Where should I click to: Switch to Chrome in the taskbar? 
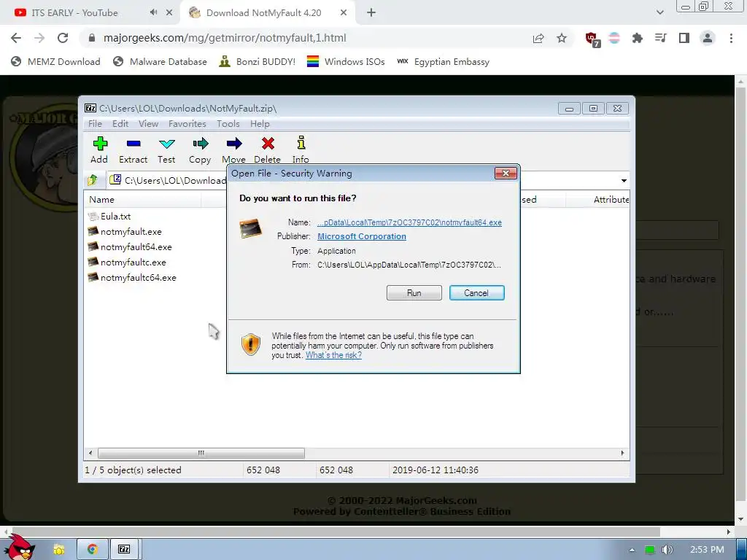coord(93,550)
